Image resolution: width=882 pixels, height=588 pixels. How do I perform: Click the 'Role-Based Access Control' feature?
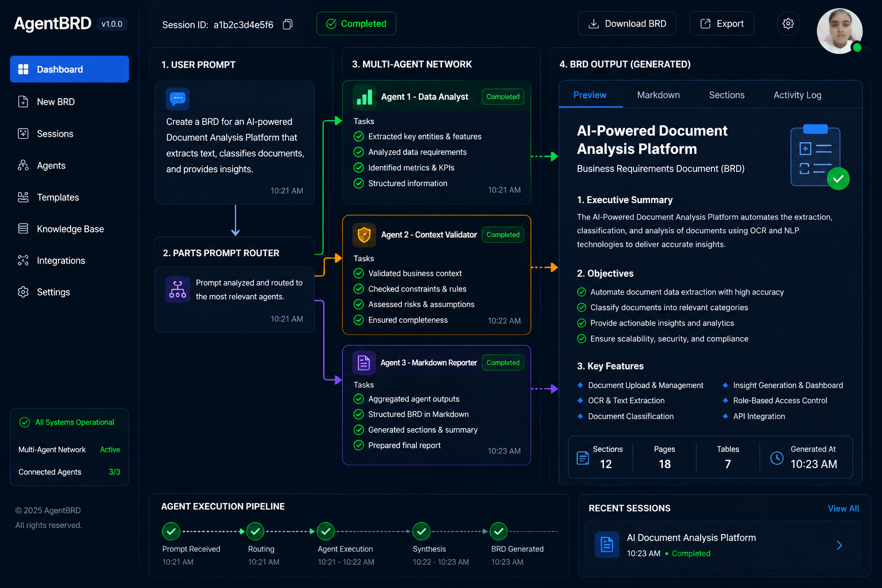(780, 401)
